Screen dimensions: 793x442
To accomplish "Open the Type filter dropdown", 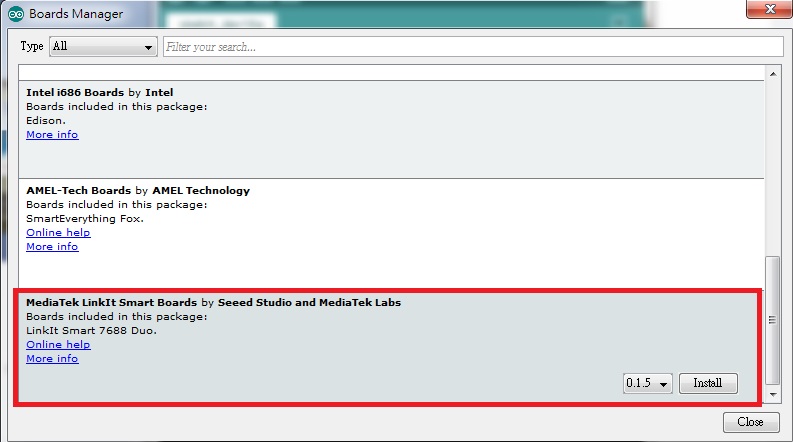I will 103,47.
